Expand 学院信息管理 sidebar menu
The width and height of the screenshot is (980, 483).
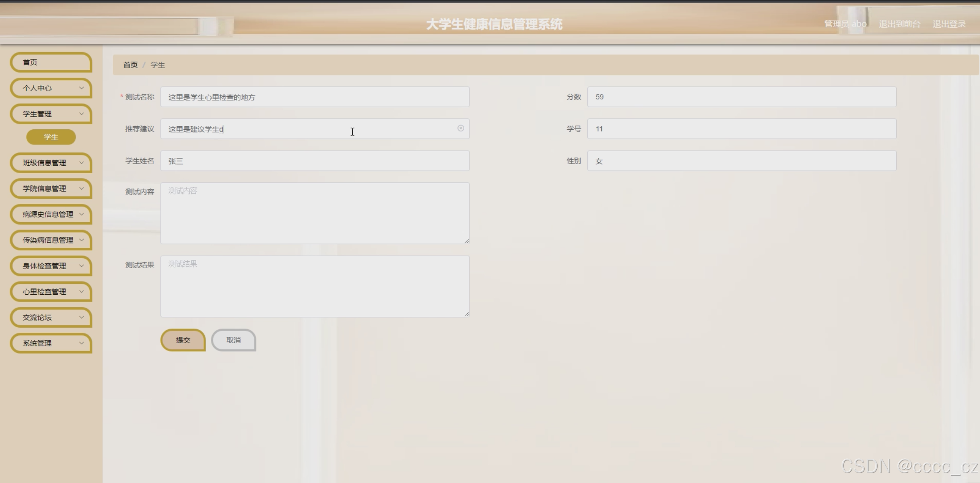coord(51,188)
